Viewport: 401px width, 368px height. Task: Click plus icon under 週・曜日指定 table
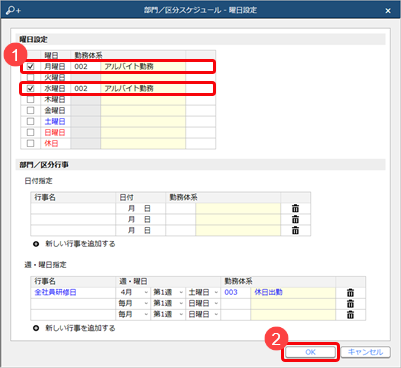pyautogui.click(x=36, y=328)
